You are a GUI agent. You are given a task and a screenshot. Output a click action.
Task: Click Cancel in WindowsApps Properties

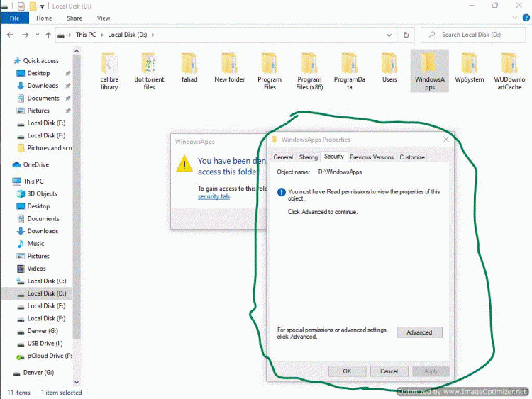tap(389, 371)
